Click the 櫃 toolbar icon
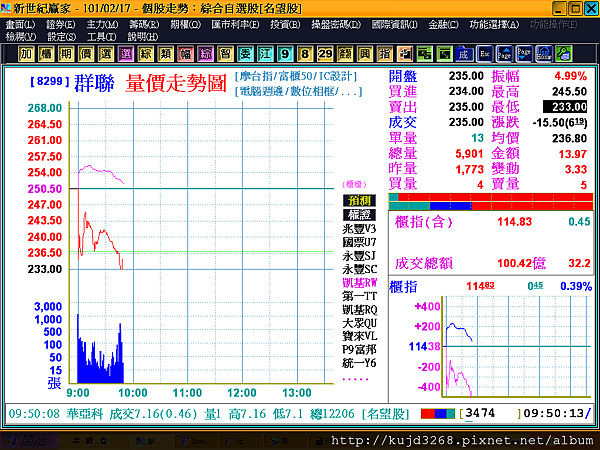The image size is (600, 450). (x=46, y=54)
